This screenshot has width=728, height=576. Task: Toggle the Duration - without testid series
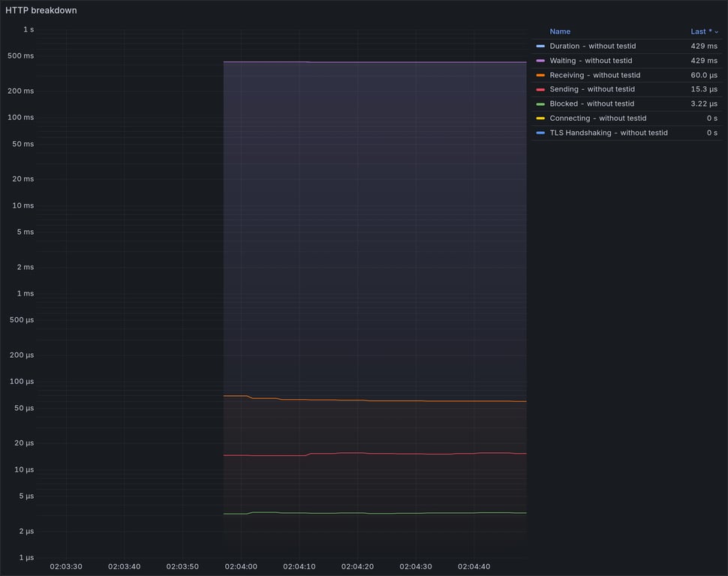coord(592,46)
